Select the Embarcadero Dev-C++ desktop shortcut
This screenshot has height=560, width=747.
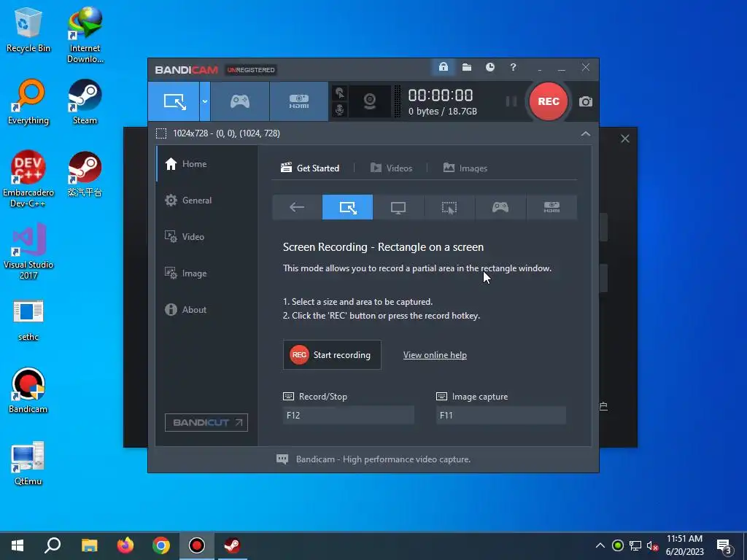(28, 179)
